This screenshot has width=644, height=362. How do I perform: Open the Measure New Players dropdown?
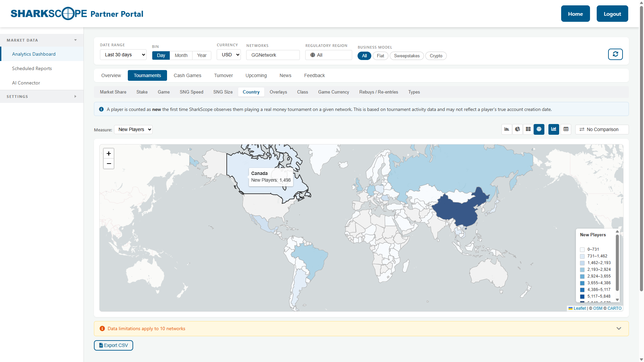(x=133, y=129)
